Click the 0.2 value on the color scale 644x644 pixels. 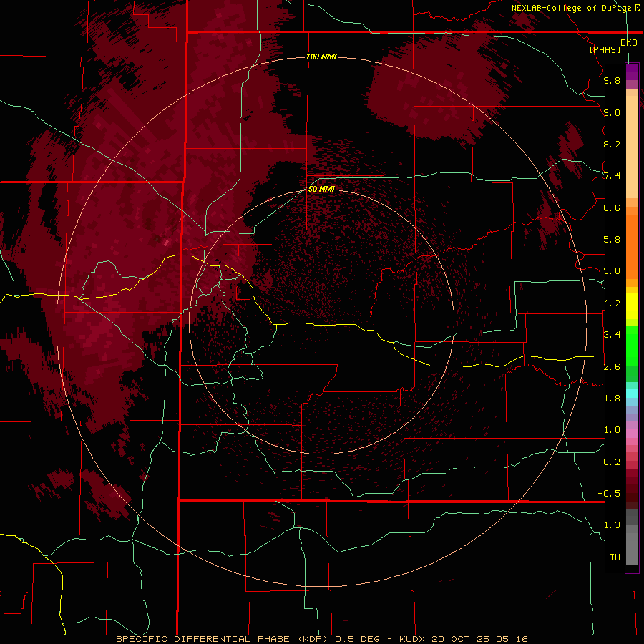pos(612,462)
